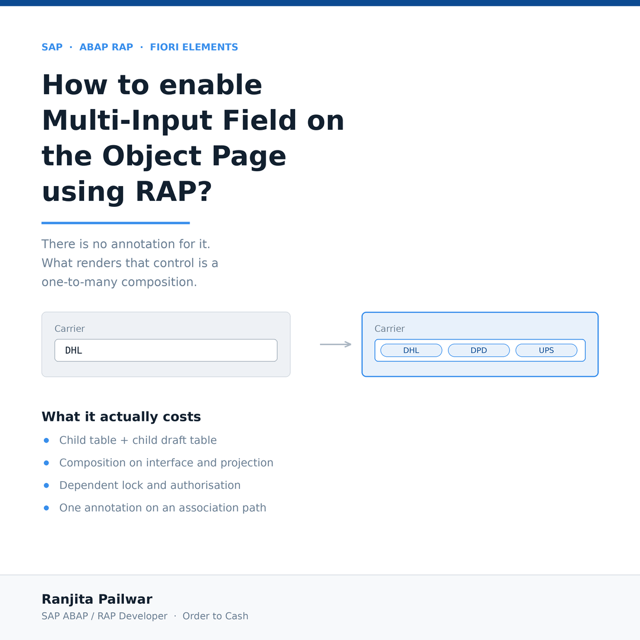Click 'Dependent lock and authorisation' bullet
The width and height of the screenshot is (640, 640).
click(x=150, y=485)
